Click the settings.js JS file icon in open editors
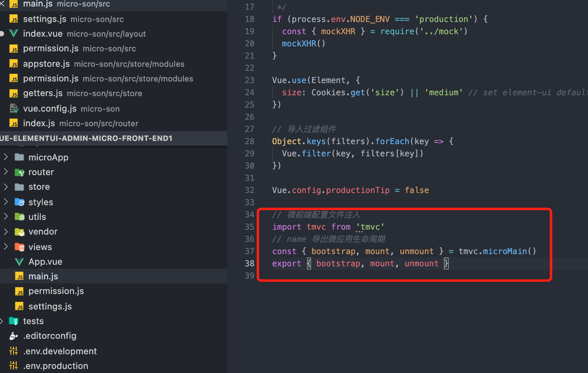 click(14, 20)
